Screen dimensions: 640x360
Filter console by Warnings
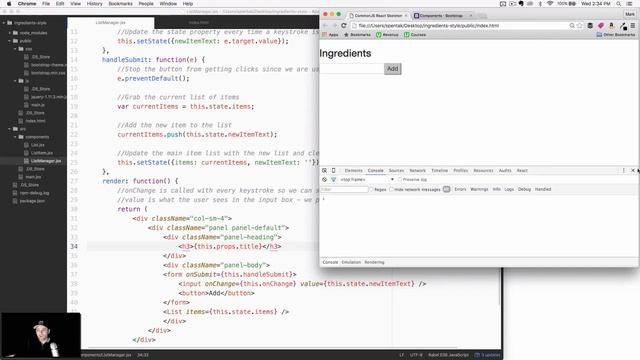point(479,189)
